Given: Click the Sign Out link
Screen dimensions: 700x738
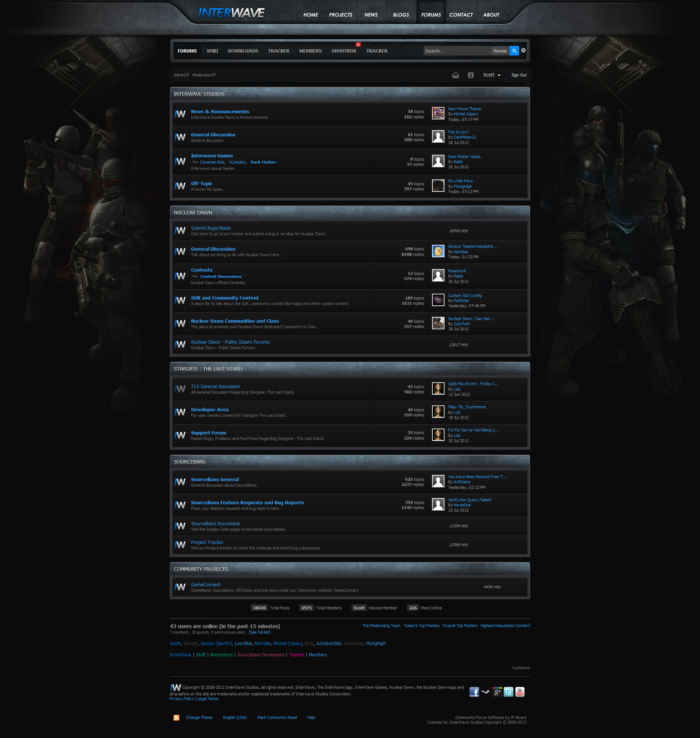Looking at the screenshot, I should 519,75.
